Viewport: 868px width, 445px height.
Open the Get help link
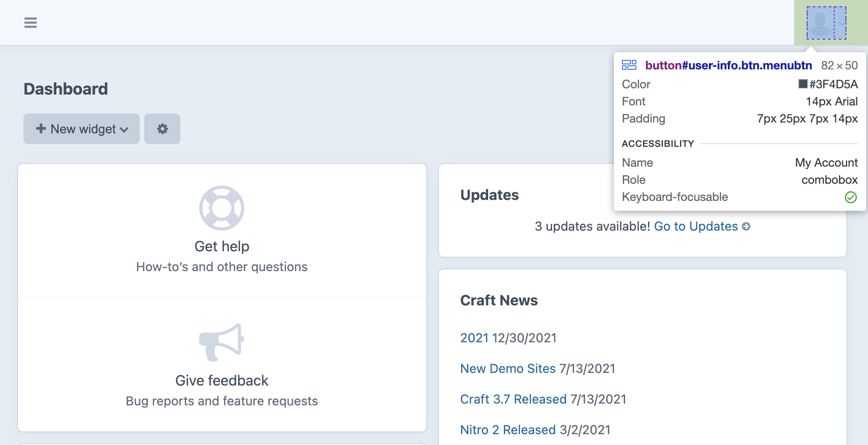(x=222, y=246)
